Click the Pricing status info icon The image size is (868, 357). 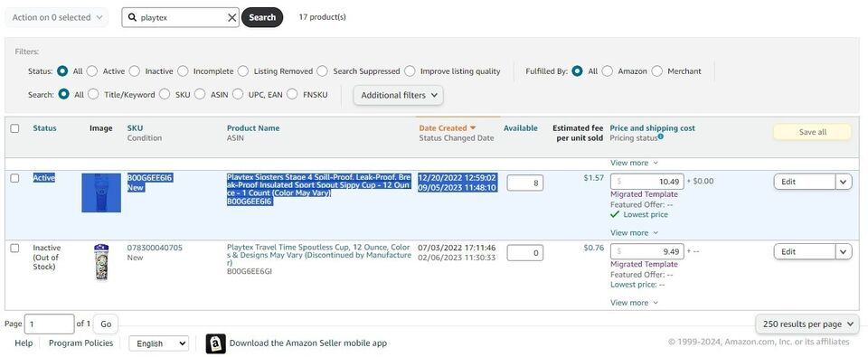(660, 136)
